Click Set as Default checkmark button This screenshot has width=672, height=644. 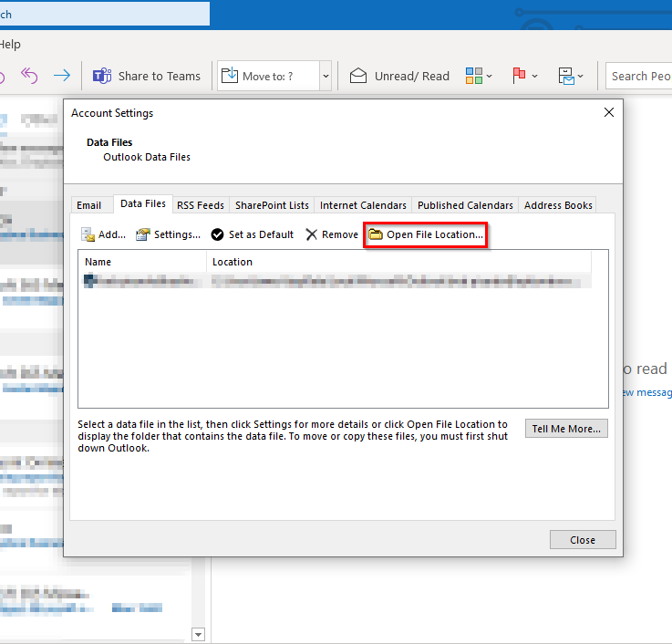coord(253,234)
